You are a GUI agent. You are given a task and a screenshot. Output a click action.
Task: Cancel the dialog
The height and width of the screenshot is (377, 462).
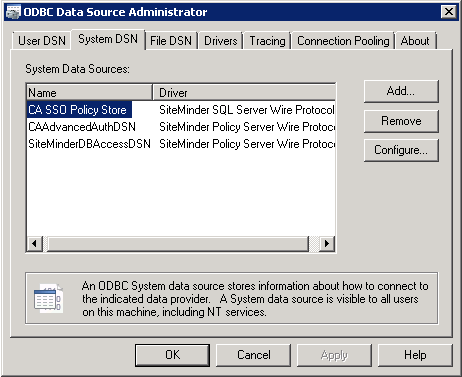254,355
